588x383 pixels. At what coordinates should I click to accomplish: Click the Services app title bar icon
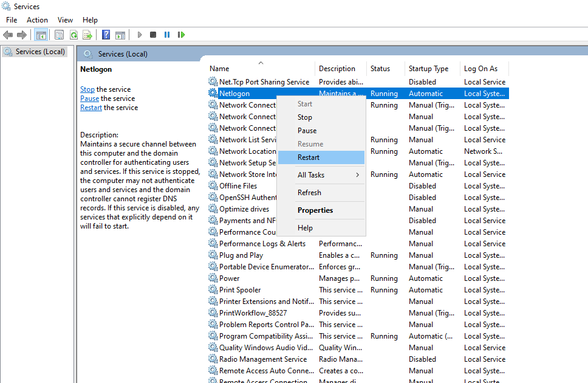6,6
